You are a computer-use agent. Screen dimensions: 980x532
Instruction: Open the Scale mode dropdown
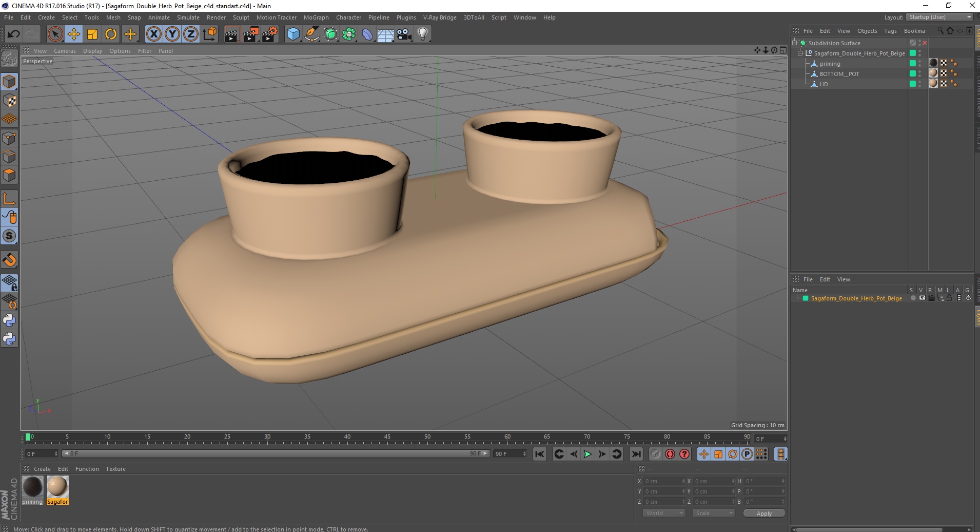point(713,513)
